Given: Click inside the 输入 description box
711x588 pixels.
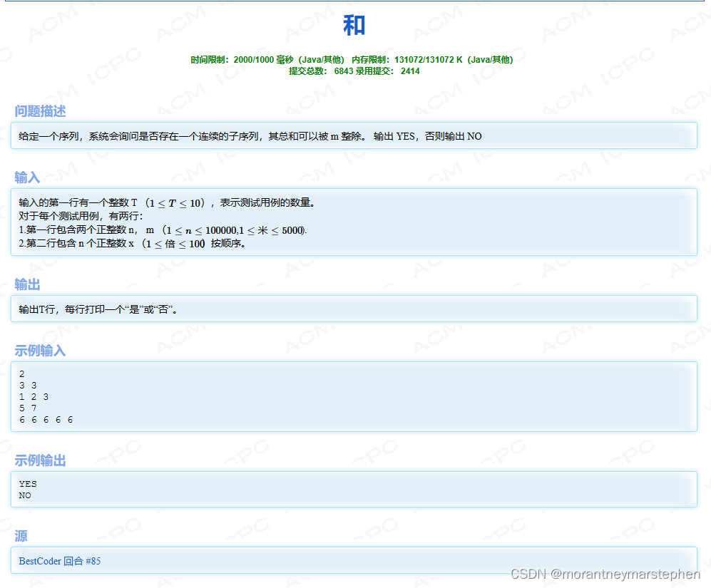Looking at the screenshot, I should [354, 221].
